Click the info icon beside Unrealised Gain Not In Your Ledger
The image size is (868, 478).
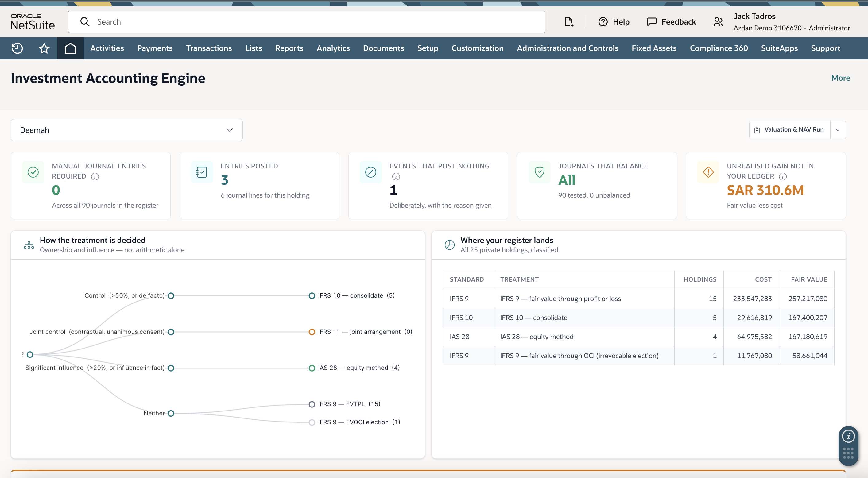783,176
